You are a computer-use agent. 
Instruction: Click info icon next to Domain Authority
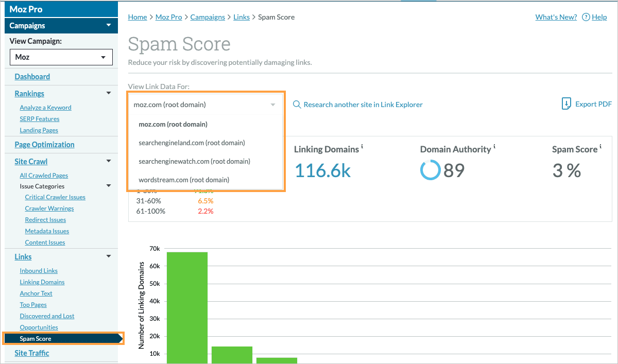[494, 147]
